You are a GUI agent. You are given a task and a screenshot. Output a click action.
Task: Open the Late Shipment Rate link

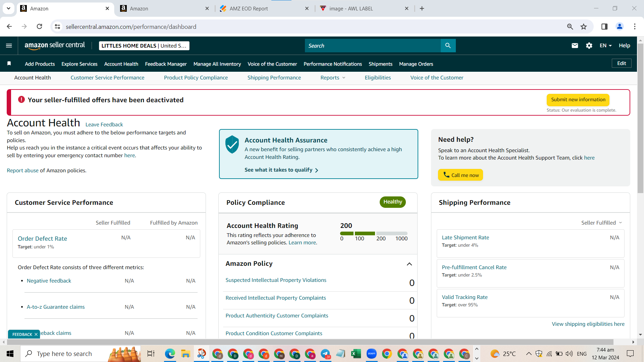tap(465, 238)
